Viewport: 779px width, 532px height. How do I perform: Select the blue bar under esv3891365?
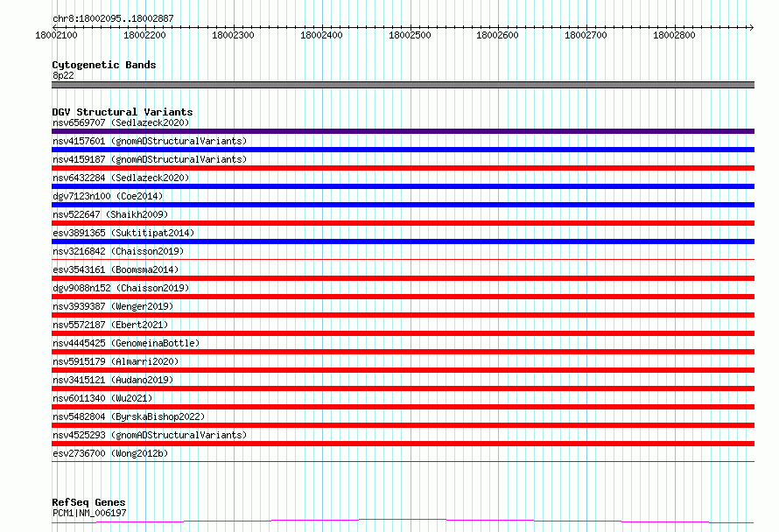pos(403,241)
